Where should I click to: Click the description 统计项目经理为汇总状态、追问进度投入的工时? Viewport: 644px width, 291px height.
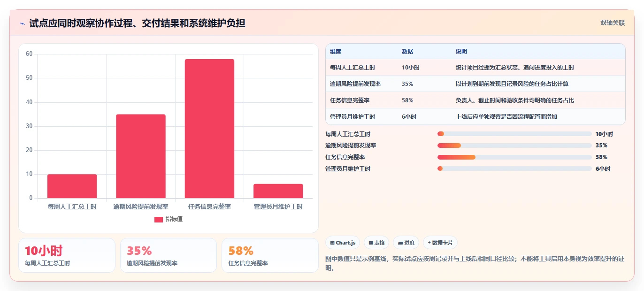pyautogui.click(x=515, y=68)
